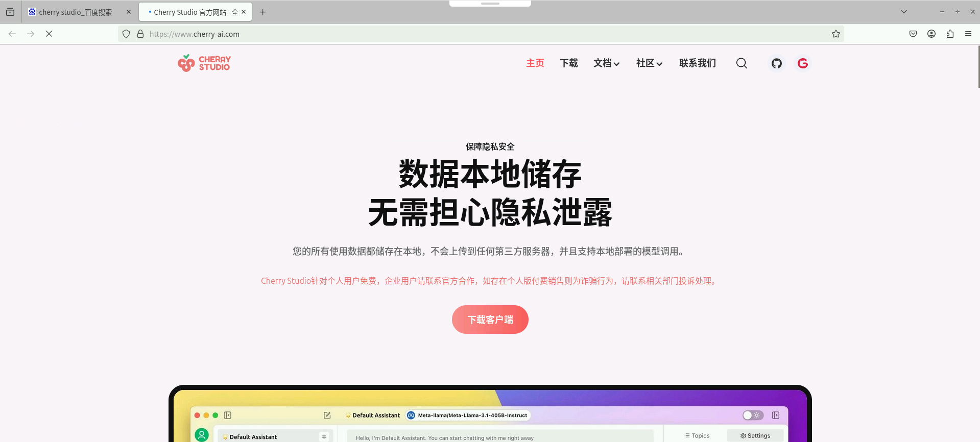
Task: Open the Firefox account icon
Action: point(931,34)
